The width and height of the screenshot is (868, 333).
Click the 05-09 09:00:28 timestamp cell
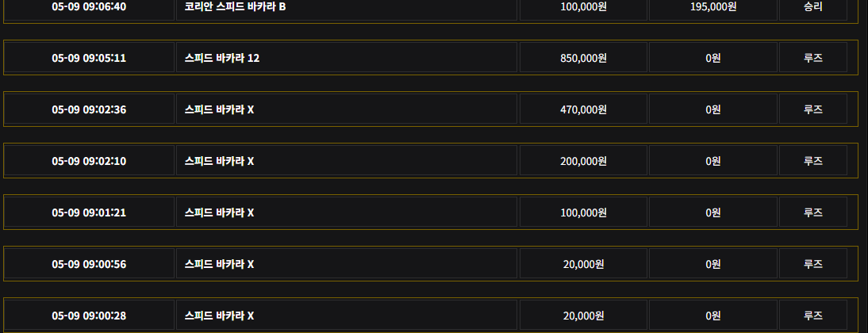(x=89, y=316)
